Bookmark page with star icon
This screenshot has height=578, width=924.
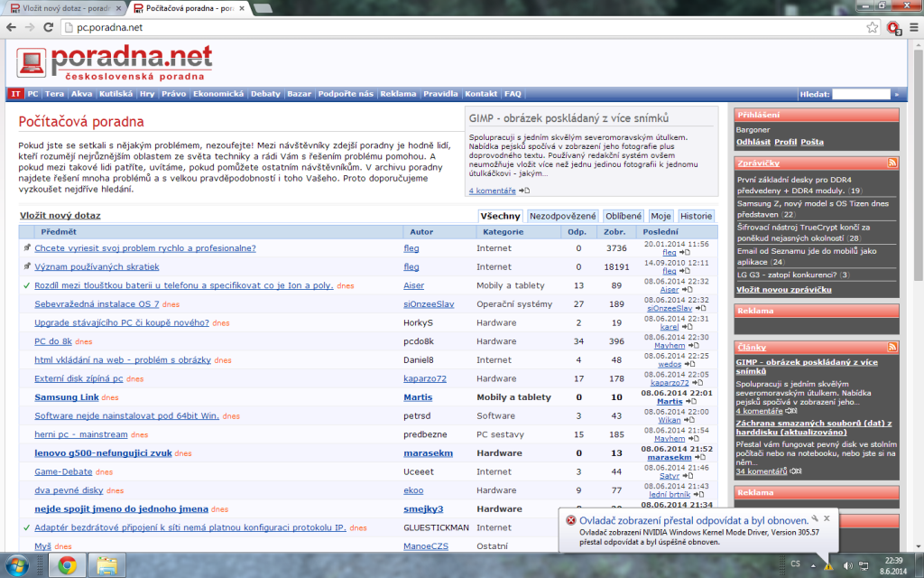873,27
